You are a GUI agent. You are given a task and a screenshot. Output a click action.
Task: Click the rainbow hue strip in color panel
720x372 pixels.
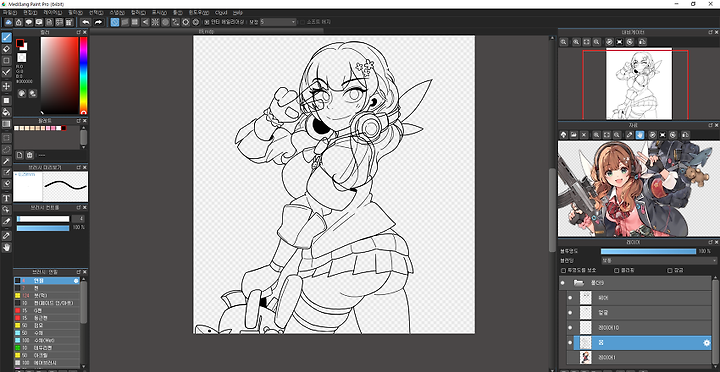pos(84,75)
